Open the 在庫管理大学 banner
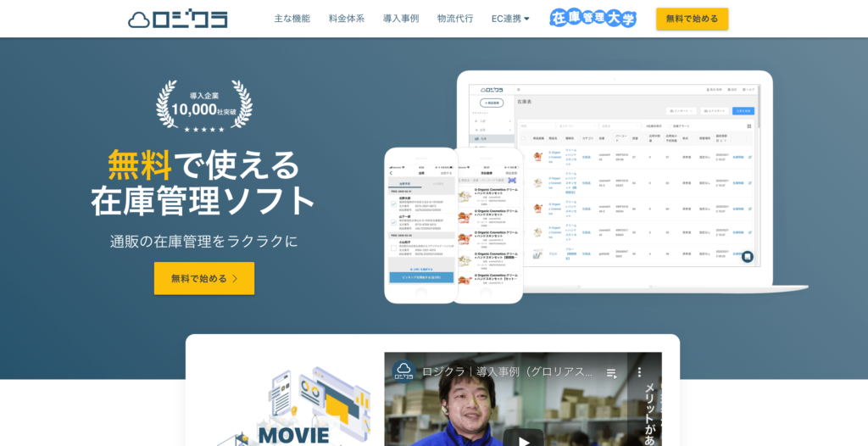Image resolution: width=868 pixels, height=446 pixels. click(593, 19)
